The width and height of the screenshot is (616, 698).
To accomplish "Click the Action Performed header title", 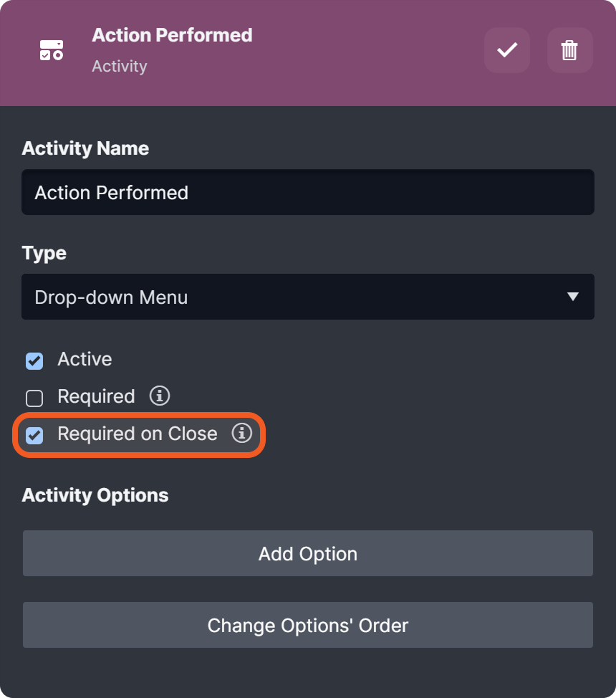I will coord(172,35).
